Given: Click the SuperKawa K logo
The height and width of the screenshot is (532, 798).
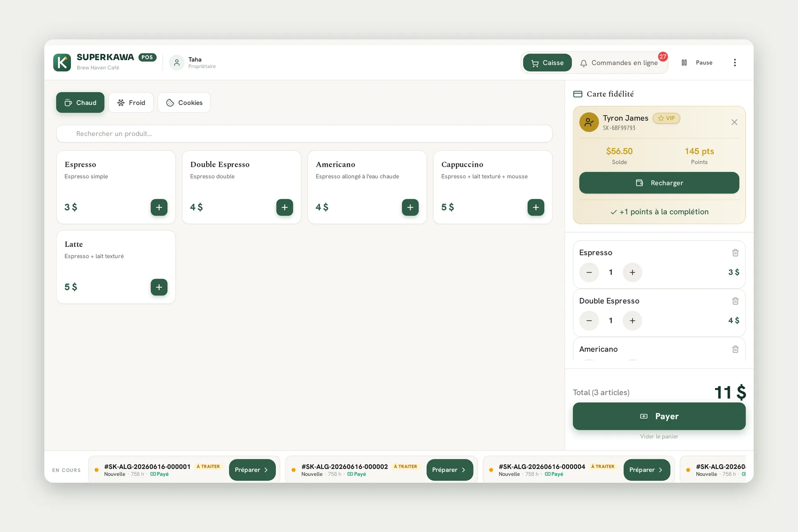Looking at the screenshot, I should [x=62, y=63].
